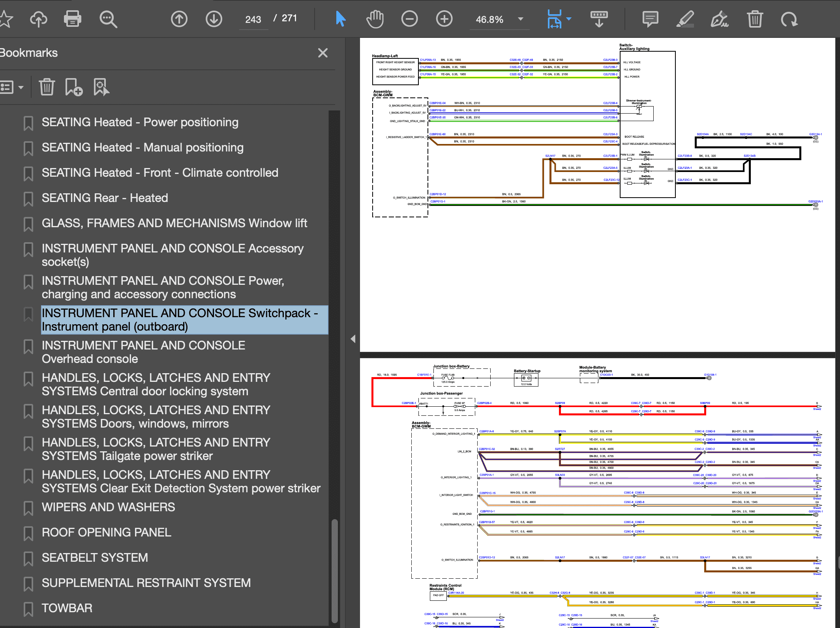Delete the selected bookmark with the trash icon
Viewport: 840px width, 628px height.
(47, 87)
